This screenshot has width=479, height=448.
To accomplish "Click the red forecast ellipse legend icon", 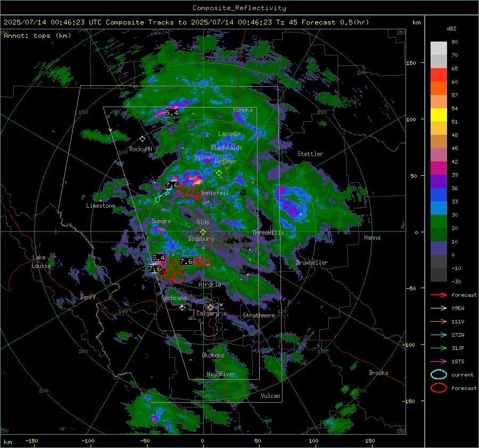I will (x=439, y=388).
